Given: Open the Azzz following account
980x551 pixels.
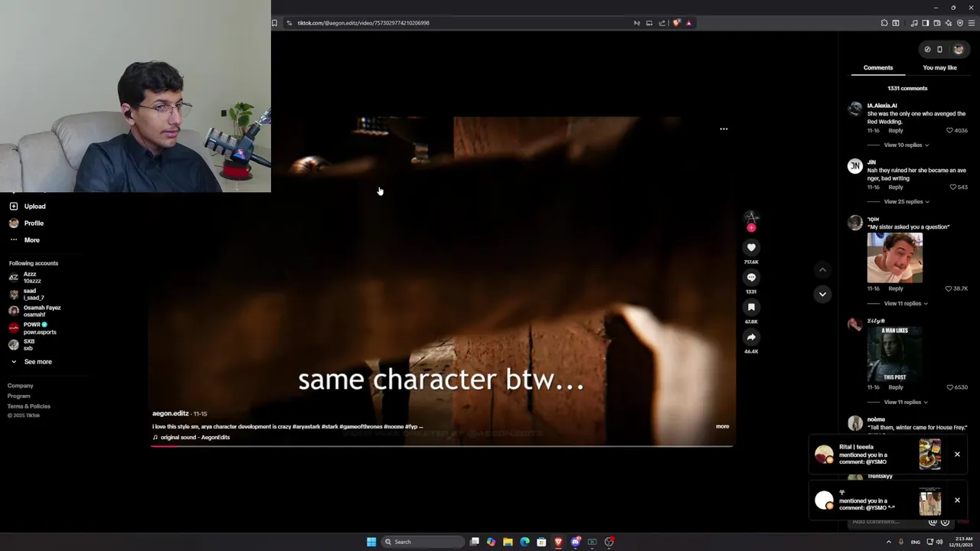Looking at the screenshot, I should 25,277.
